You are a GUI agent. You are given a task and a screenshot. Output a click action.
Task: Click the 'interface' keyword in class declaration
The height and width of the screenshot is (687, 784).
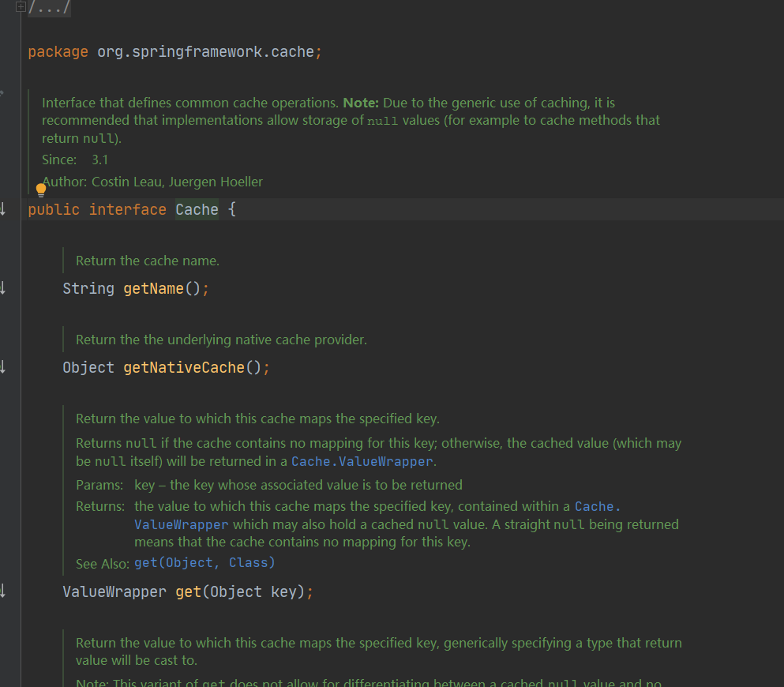(127, 209)
